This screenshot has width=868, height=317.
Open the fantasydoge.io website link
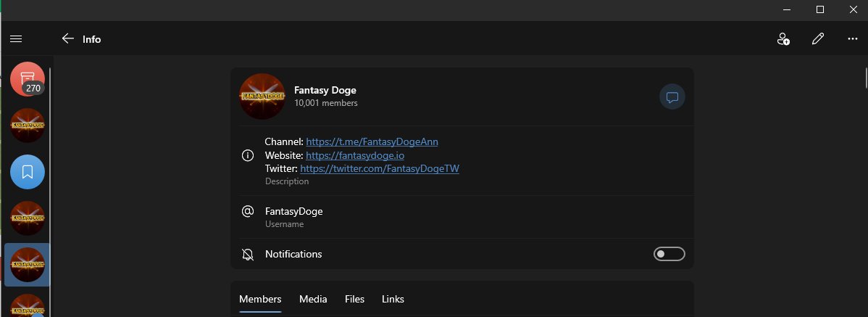coord(355,156)
